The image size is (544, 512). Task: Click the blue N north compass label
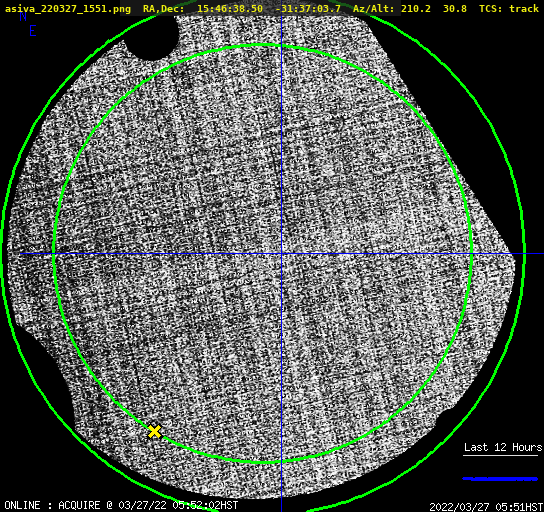(x=23, y=16)
